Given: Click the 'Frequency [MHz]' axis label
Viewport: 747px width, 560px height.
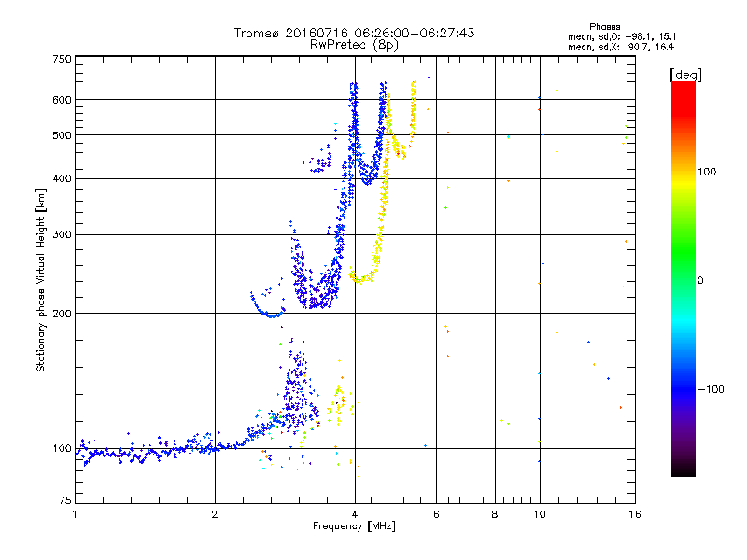Looking at the screenshot, I should [x=354, y=526].
